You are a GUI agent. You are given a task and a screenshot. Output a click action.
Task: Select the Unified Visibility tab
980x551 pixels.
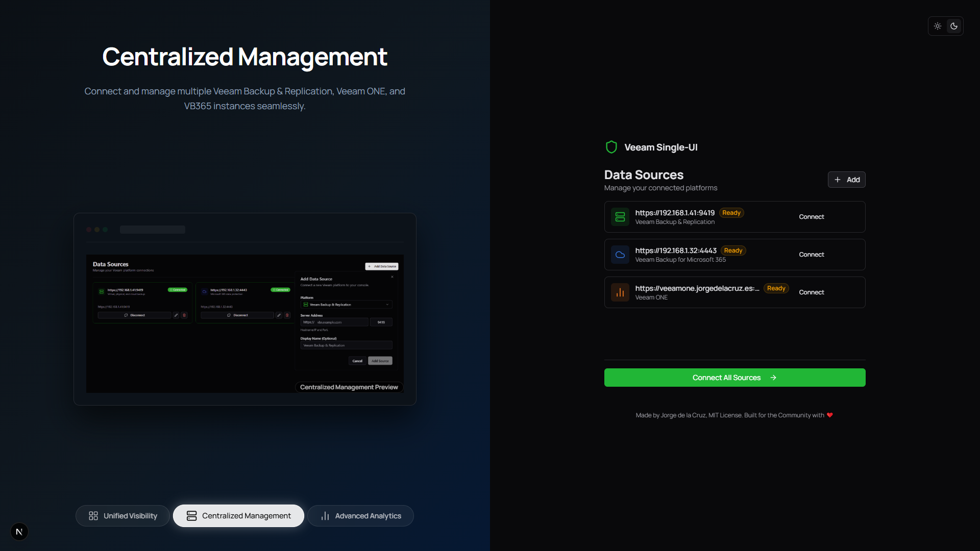[x=122, y=516]
